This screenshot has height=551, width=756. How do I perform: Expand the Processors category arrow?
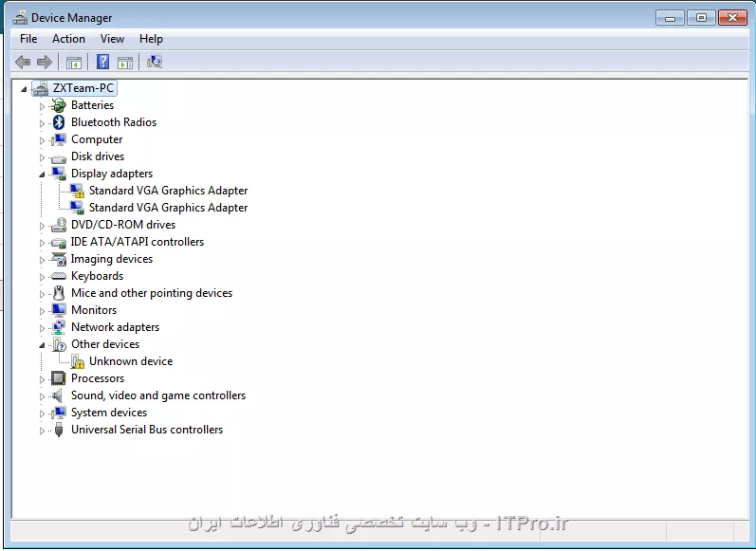(x=42, y=379)
